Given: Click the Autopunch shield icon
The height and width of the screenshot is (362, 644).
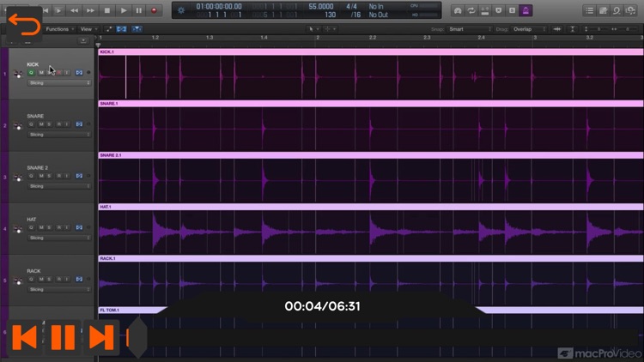Looking at the screenshot, I should click(x=499, y=10).
